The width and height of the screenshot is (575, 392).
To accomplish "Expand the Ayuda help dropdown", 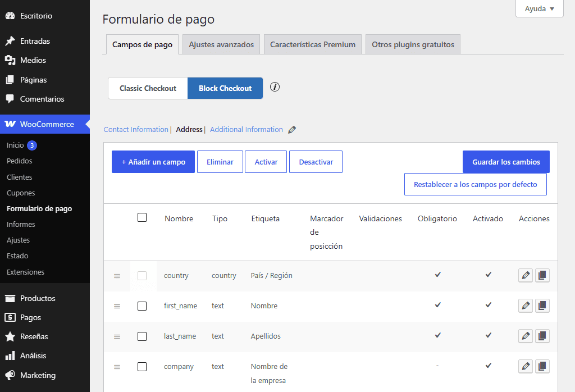I will click(540, 9).
